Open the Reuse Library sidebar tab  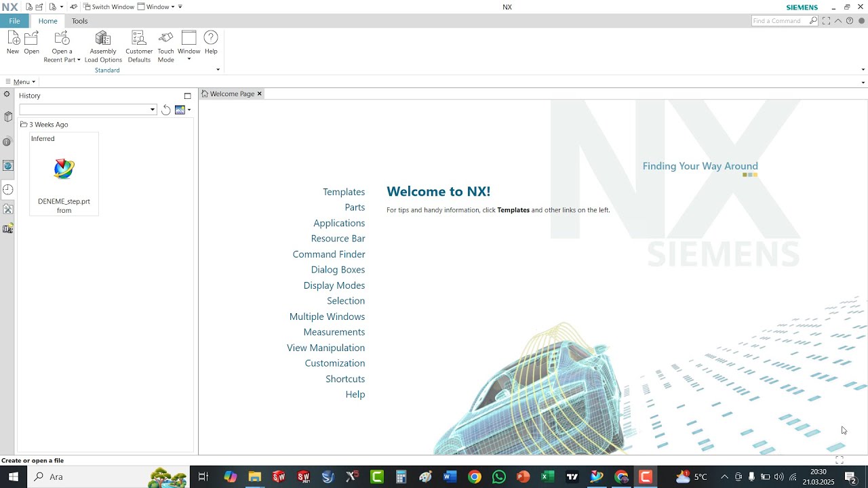[7, 117]
